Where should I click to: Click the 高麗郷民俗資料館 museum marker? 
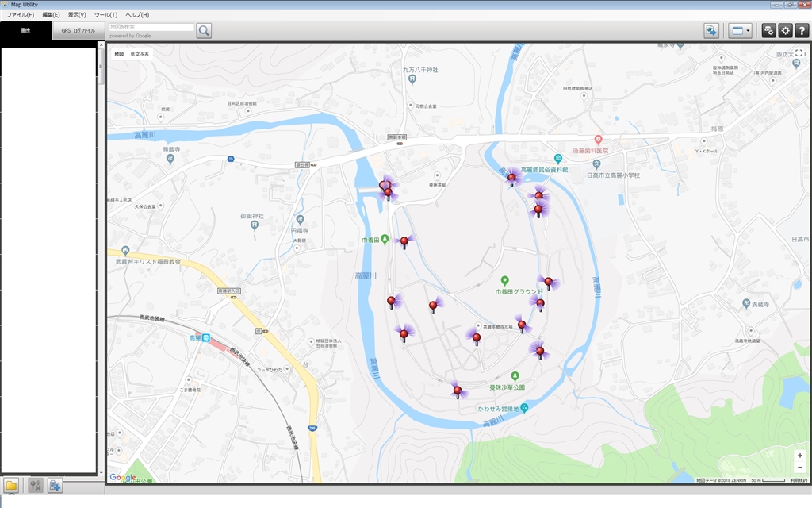558,158
